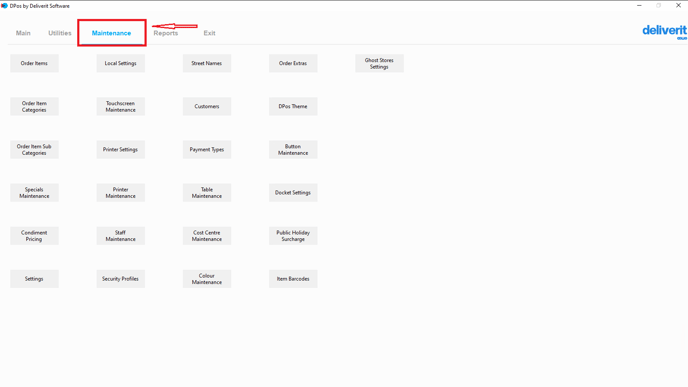This screenshot has width=688, height=387.
Task: Click the DPos Theme button
Action: pos(293,107)
